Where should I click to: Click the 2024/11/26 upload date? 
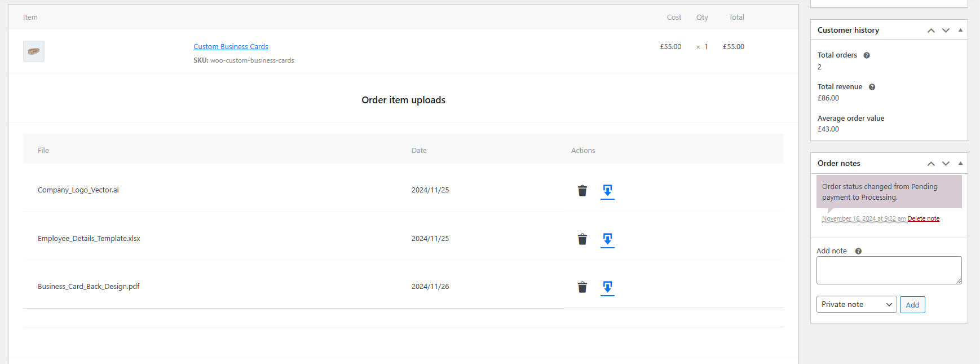(430, 287)
